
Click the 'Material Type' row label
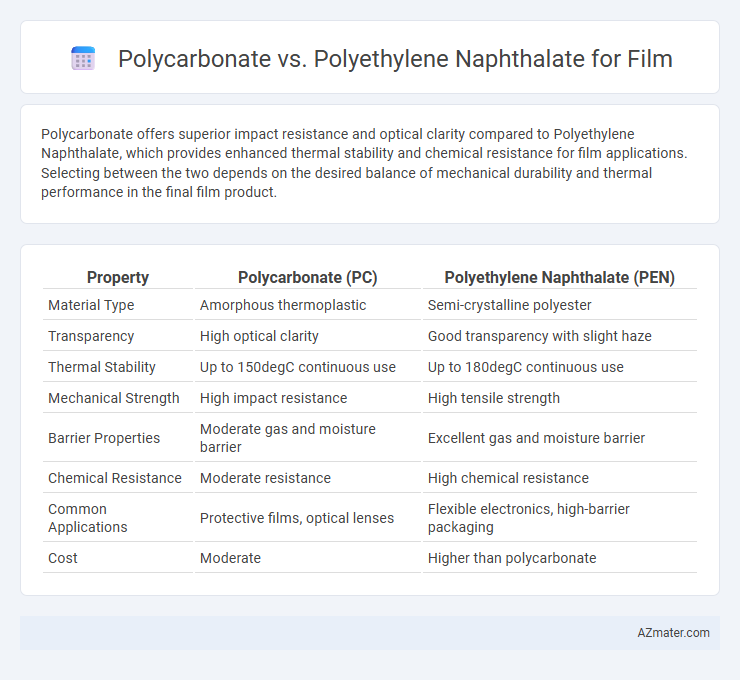coord(91,305)
